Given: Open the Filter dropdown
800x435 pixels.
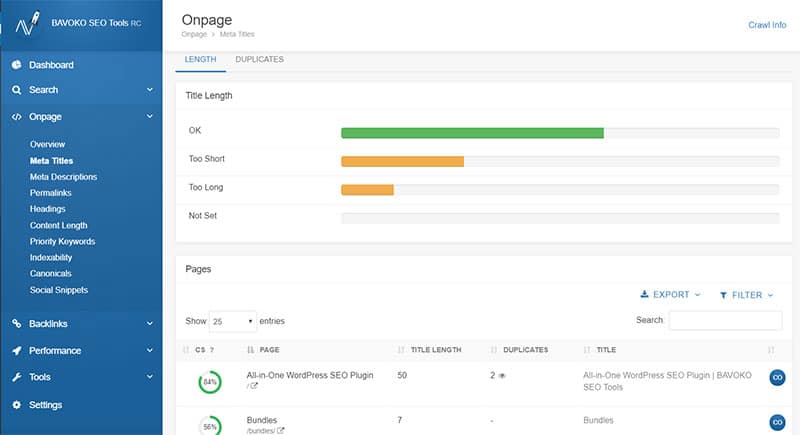Looking at the screenshot, I should 746,295.
